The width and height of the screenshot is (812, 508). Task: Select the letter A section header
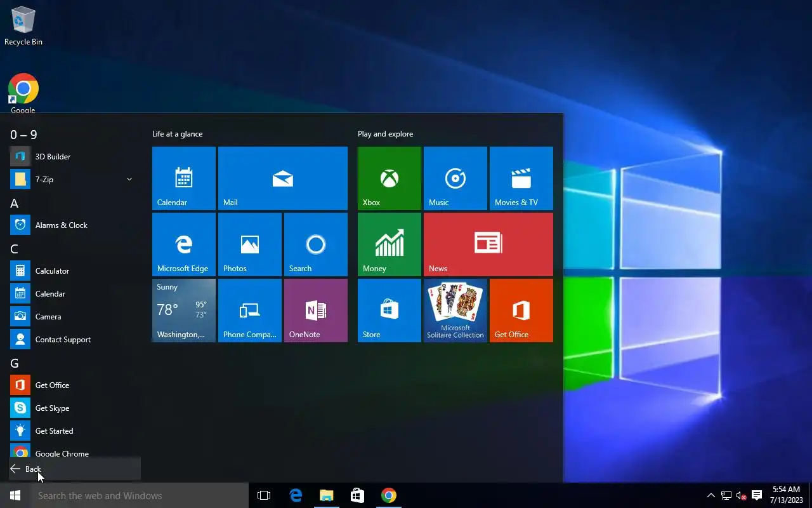(x=14, y=203)
